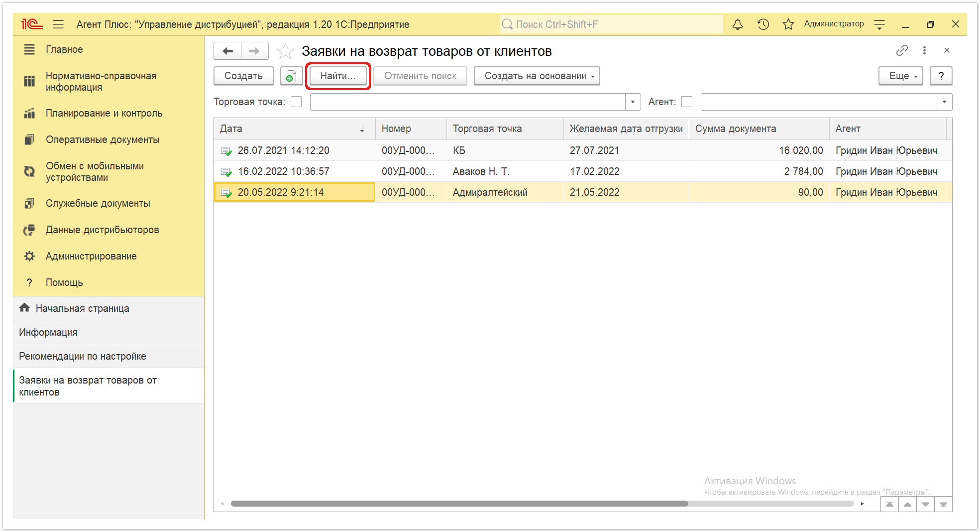Switch to Начальная страница tab
This screenshot has height=532, width=980.
point(109,308)
